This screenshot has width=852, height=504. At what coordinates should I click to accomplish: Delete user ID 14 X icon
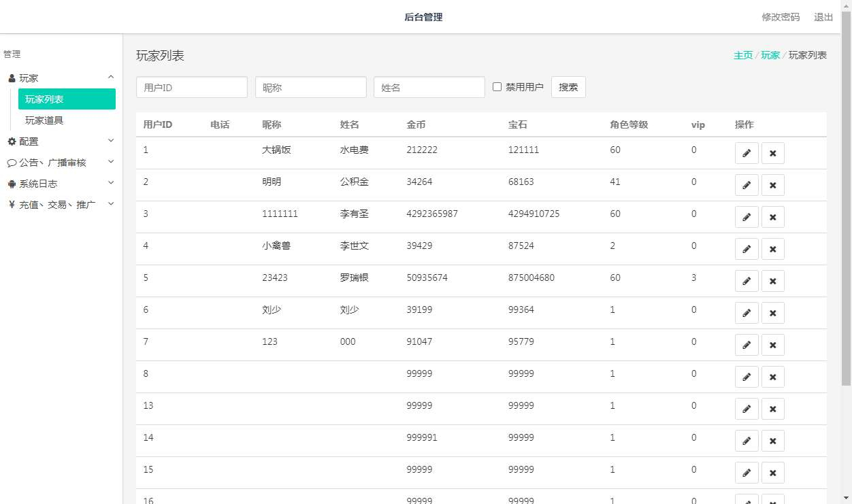773,441
